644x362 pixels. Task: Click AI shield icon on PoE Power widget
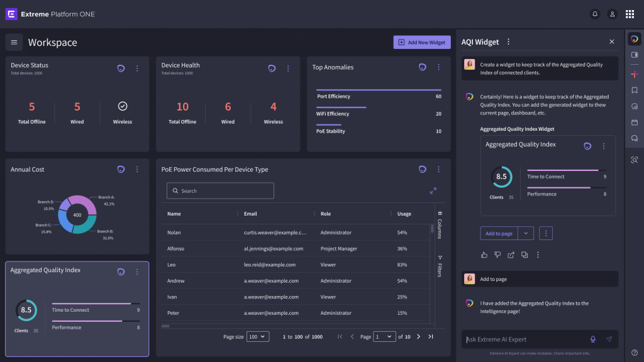(422, 169)
